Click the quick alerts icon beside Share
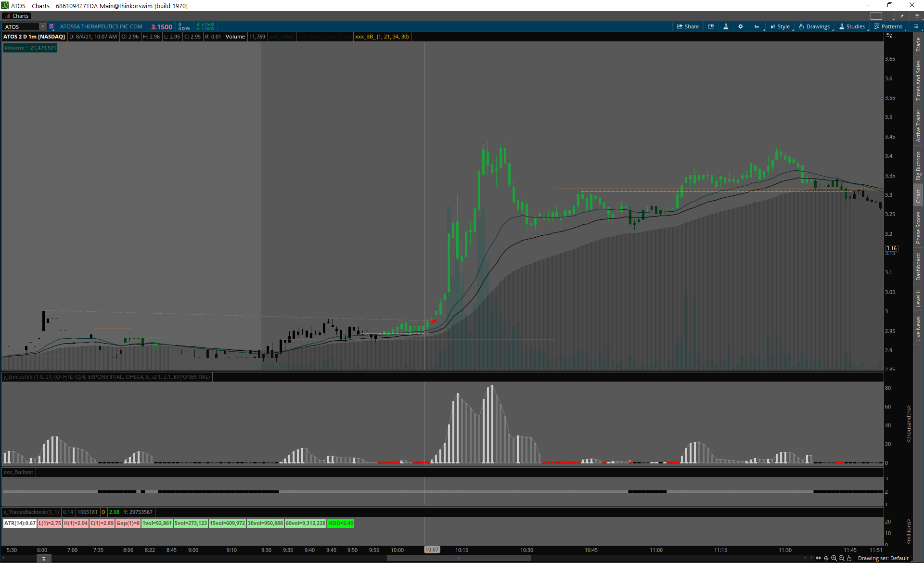This screenshot has width=924, height=563. click(711, 26)
